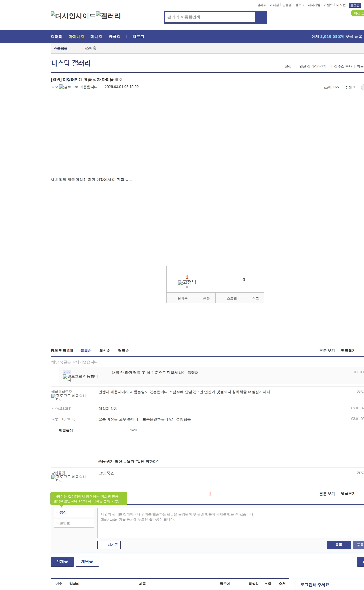Open the 설정 menu

tap(288, 66)
